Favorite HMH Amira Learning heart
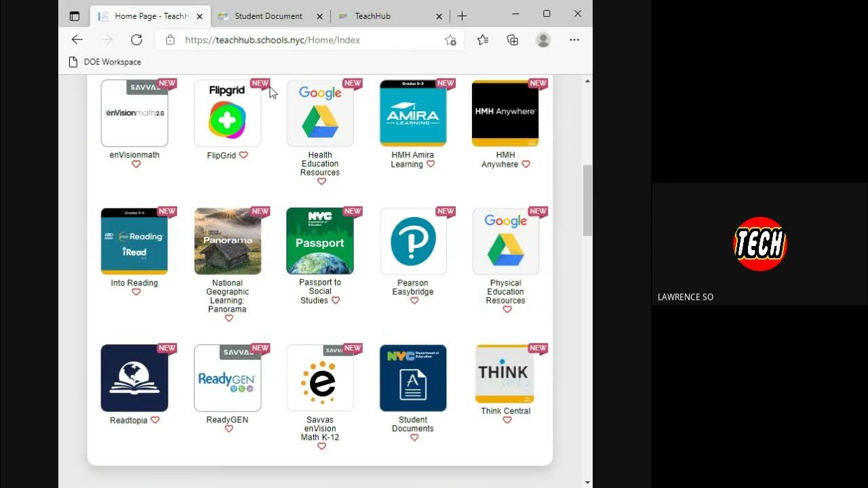 (x=431, y=164)
